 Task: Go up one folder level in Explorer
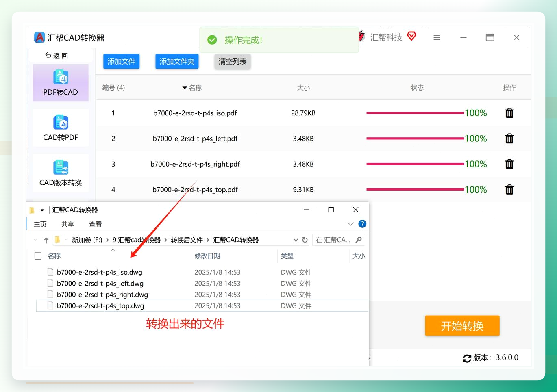[46, 240]
